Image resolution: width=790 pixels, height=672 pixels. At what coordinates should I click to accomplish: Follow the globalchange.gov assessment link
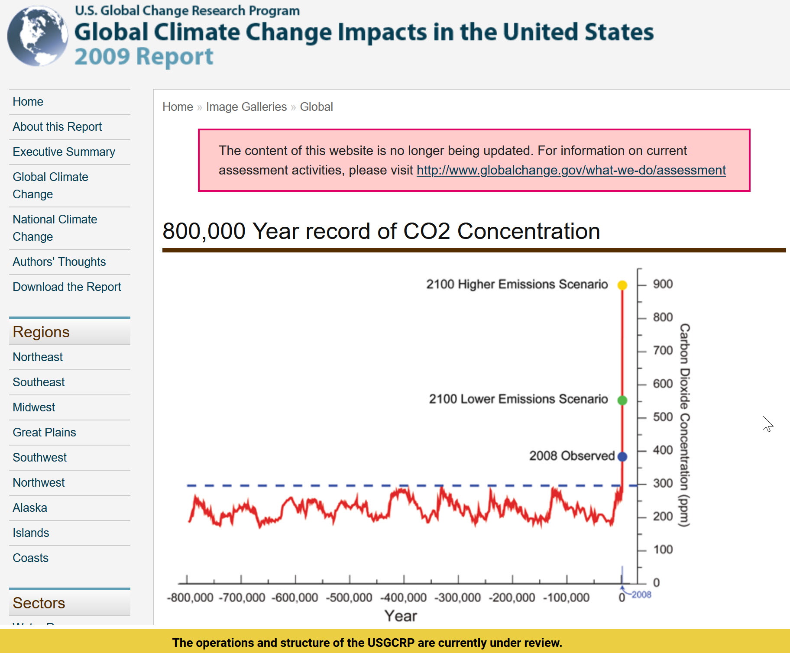coord(571,170)
